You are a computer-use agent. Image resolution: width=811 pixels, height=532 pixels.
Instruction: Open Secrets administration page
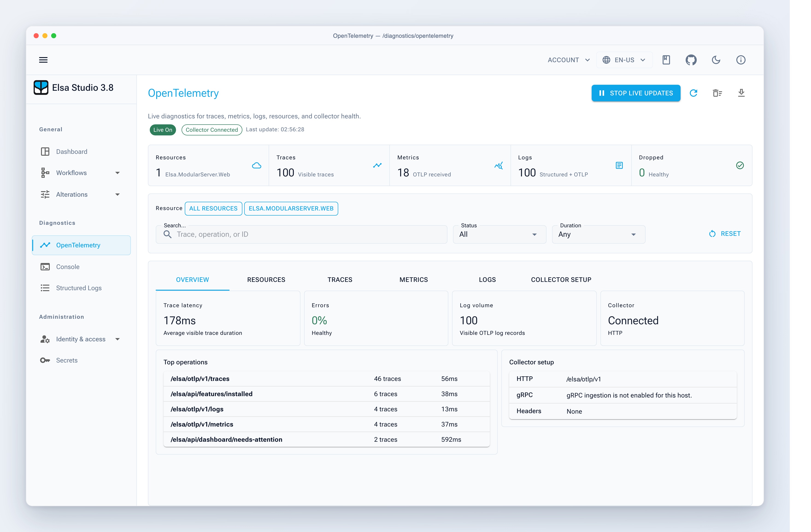point(81,360)
